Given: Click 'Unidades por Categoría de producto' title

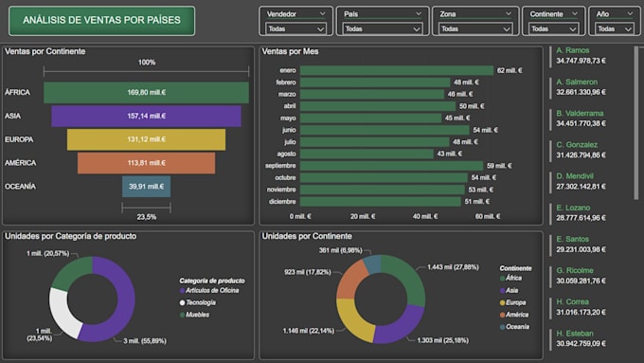Looking at the screenshot, I should (71, 236).
